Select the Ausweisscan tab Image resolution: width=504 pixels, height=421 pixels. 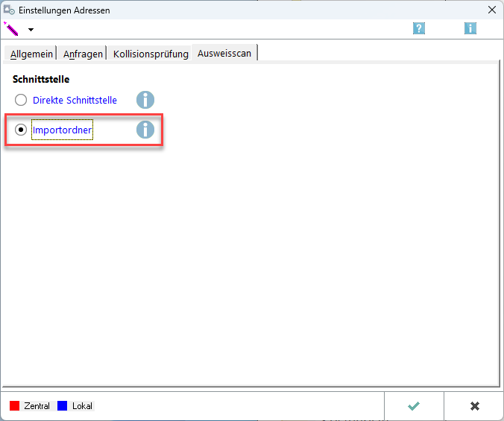(x=224, y=54)
